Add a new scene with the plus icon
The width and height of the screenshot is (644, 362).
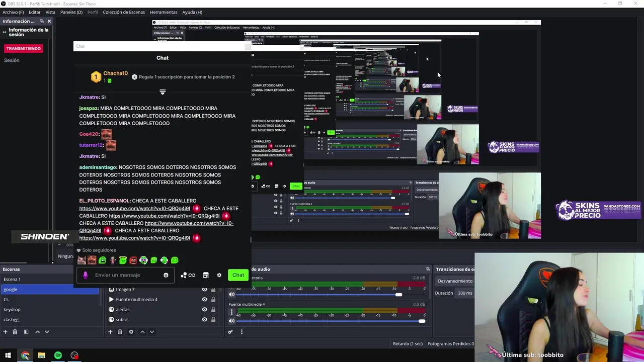(x=6, y=332)
